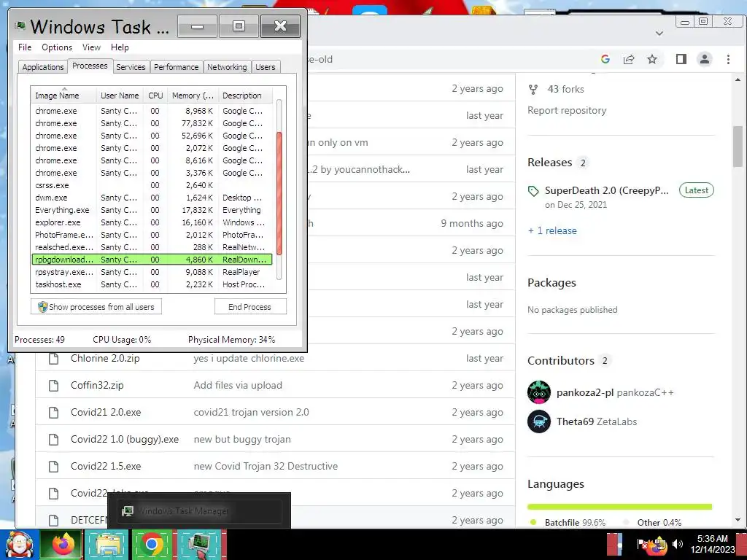Viewport: 747px width, 560px height.
Task: Click the process list vertical scrollbar
Action: tap(279, 193)
